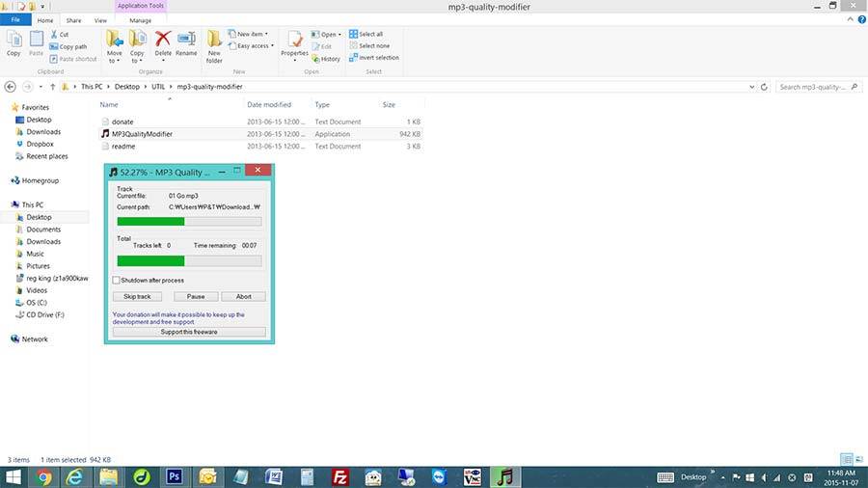Open Dropbox in Favorites
868x488 pixels.
click(x=40, y=144)
